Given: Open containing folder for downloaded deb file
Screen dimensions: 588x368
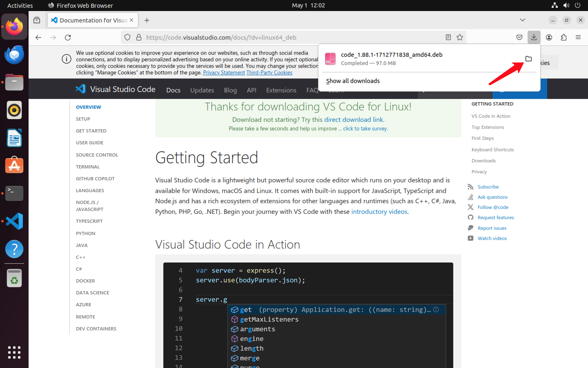Looking at the screenshot, I should [x=528, y=59].
